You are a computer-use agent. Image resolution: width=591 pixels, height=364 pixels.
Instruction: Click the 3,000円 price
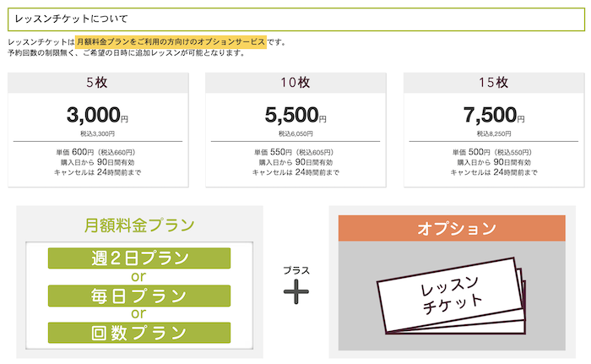pyautogui.click(x=98, y=115)
